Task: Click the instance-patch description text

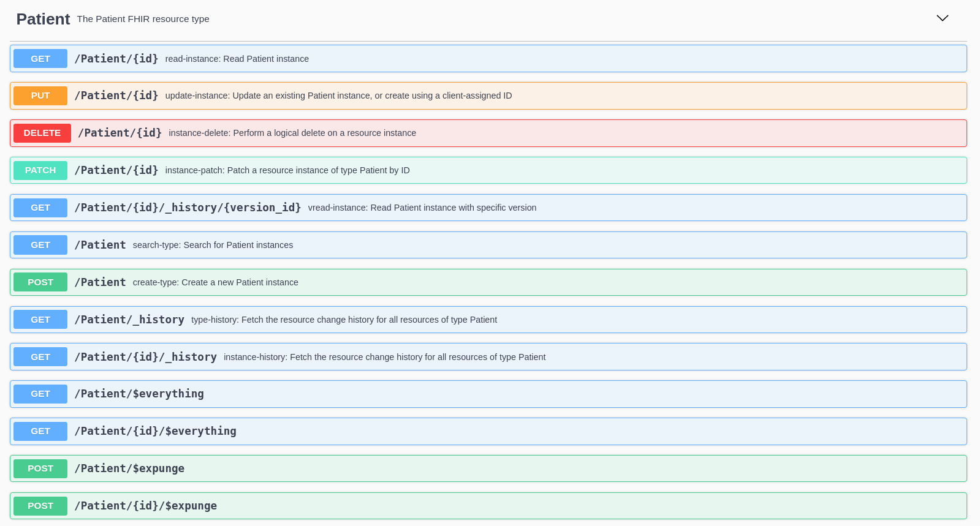Action: [x=287, y=170]
